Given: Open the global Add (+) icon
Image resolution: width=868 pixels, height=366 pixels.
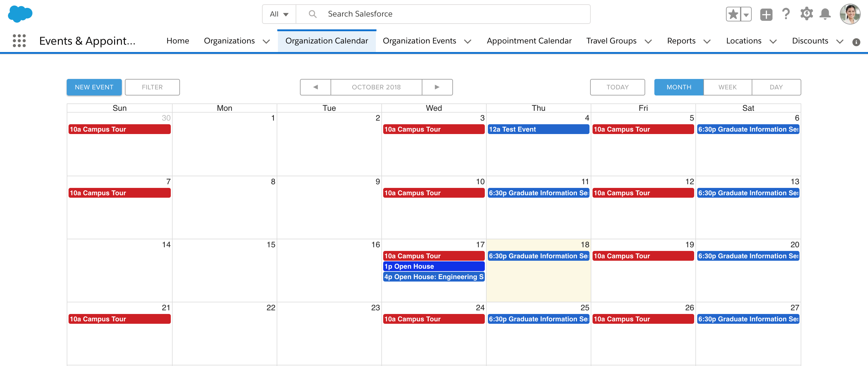Looking at the screenshot, I should pyautogui.click(x=766, y=14).
